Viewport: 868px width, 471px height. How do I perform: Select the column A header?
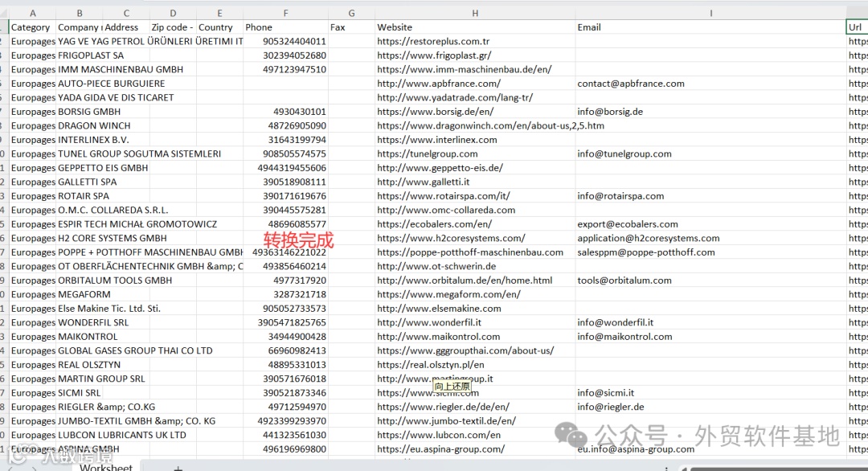coord(32,12)
